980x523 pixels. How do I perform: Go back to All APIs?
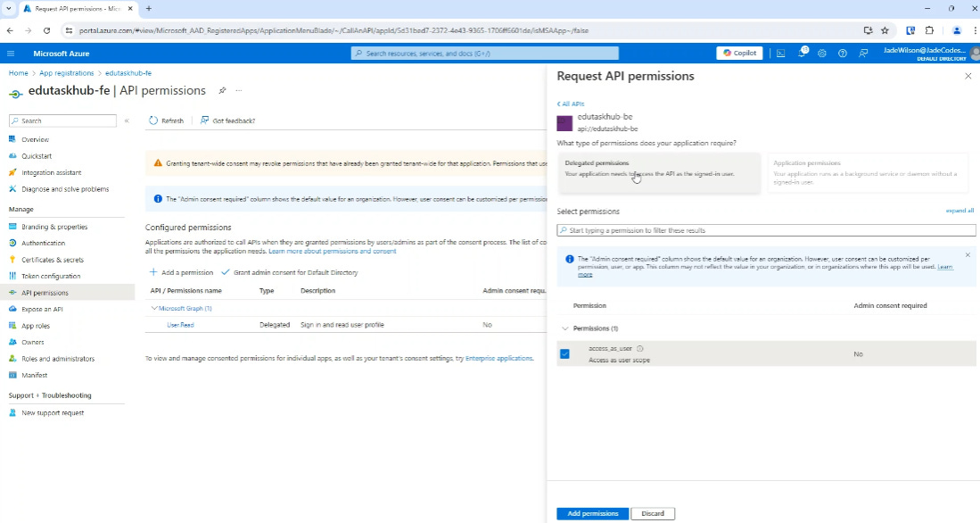pos(571,104)
